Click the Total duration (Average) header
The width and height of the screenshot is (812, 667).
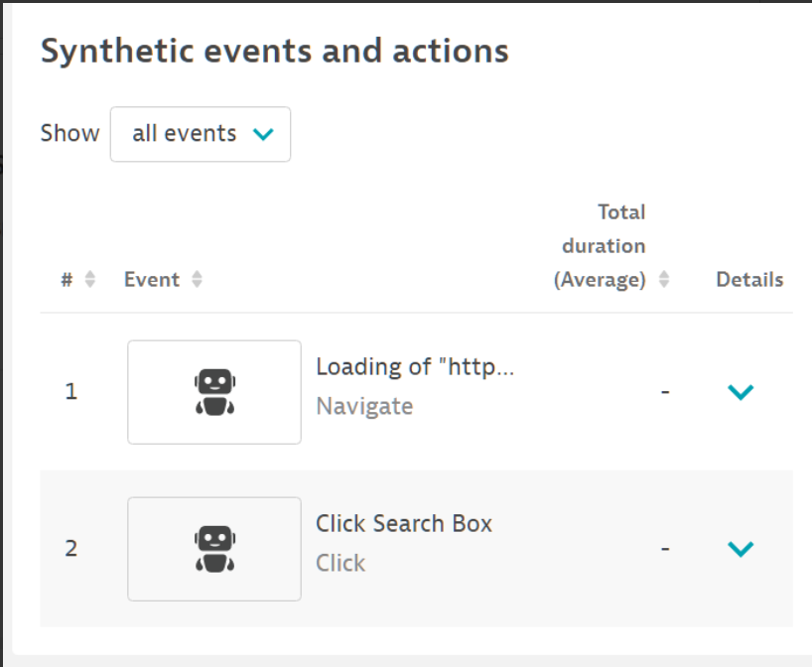[622, 244]
